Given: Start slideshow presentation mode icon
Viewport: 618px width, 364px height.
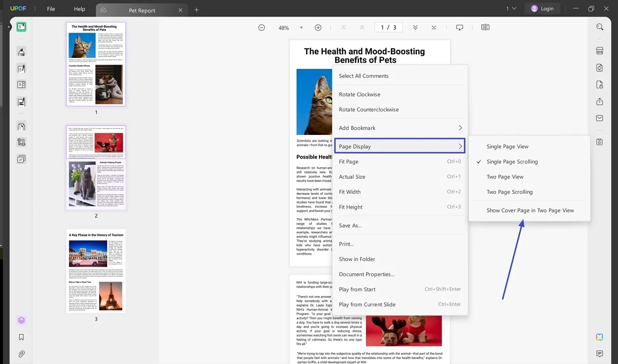Looking at the screenshot, I should click(x=459, y=28).
